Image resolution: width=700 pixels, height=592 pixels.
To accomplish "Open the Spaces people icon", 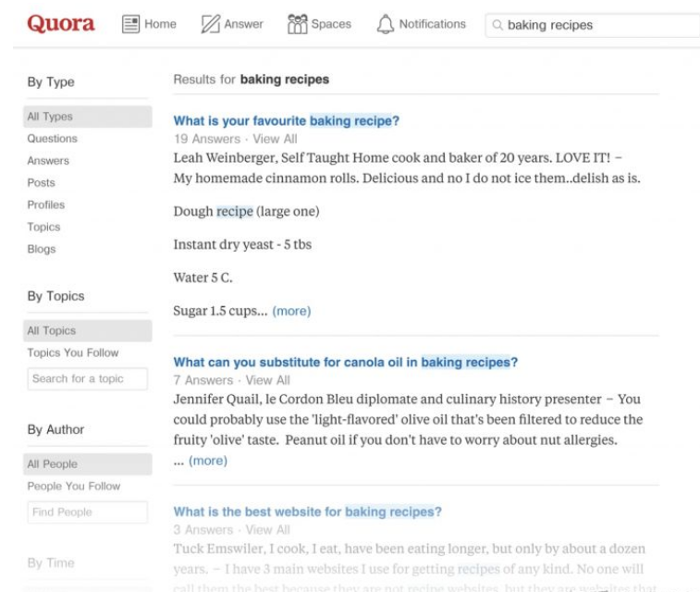I will click(x=297, y=24).
